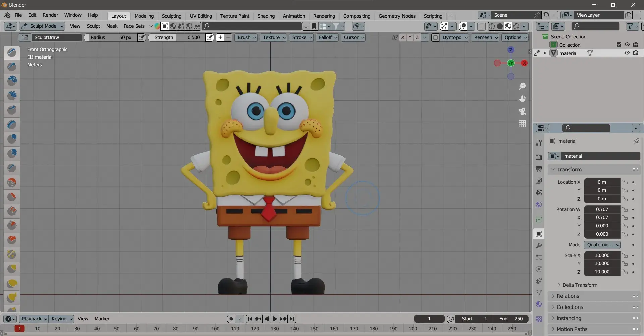The width and height of the screenshot is (644, 336).
Task: Open the Sculpt Mode dropdown
Action: coord(42,26)
